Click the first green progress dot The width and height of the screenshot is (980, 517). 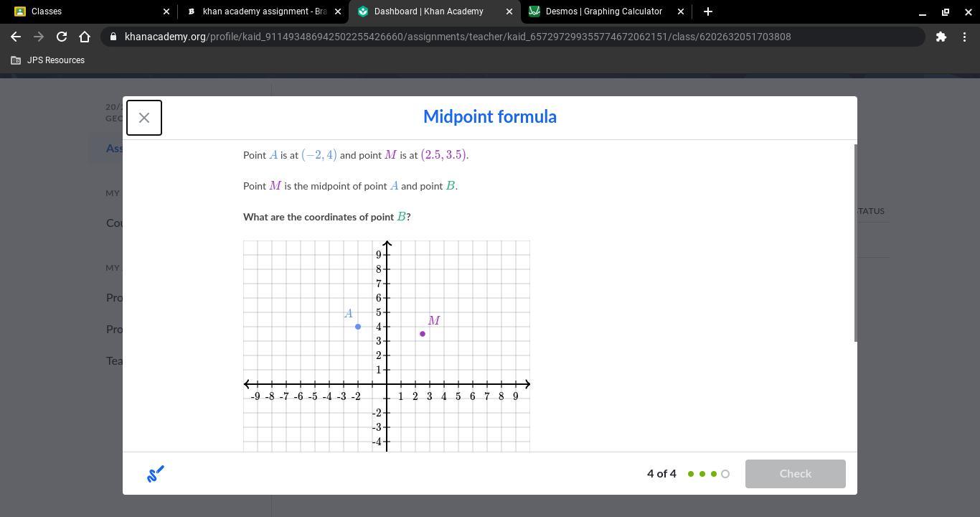[691, 474]
